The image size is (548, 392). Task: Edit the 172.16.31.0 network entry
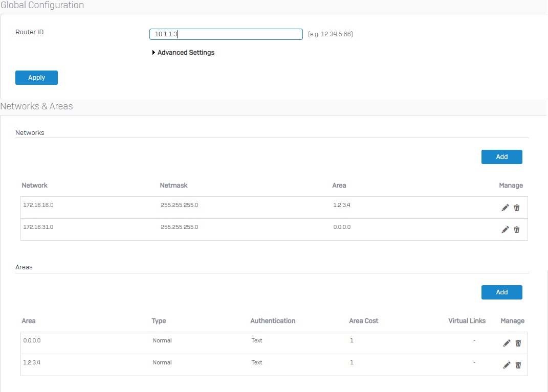click(505, 229)
